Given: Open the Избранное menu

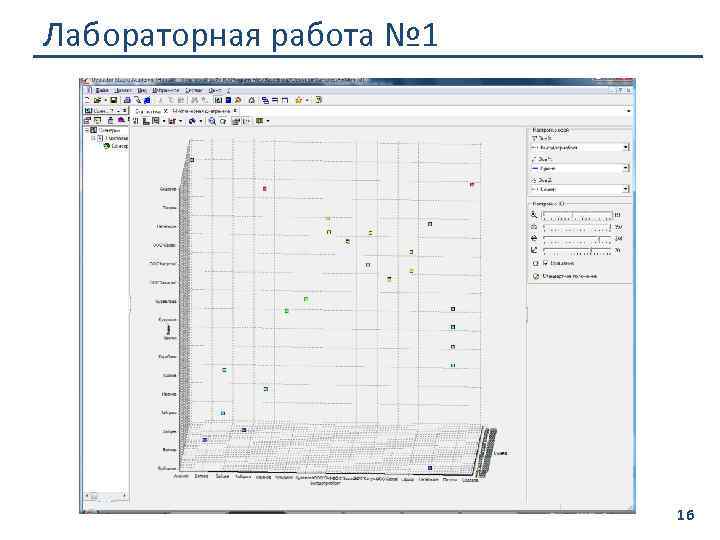Looking at the screenshot, I should 166,90.
